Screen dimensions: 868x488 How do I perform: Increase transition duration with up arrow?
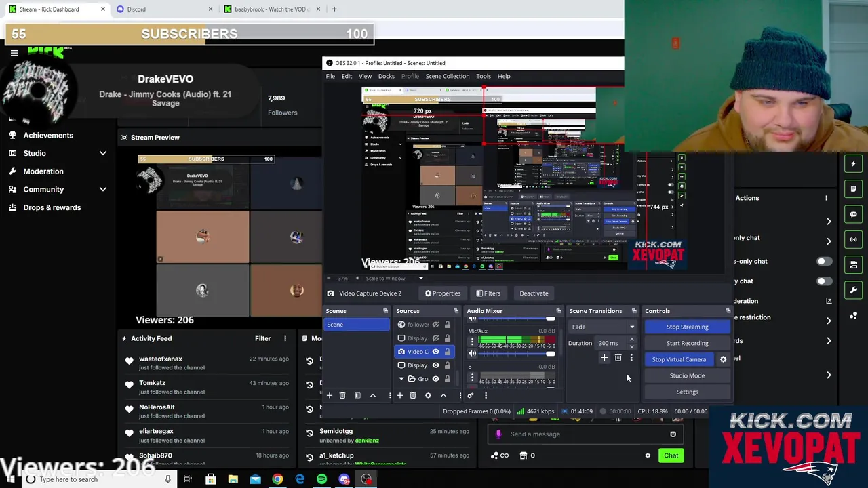point(631,340)
